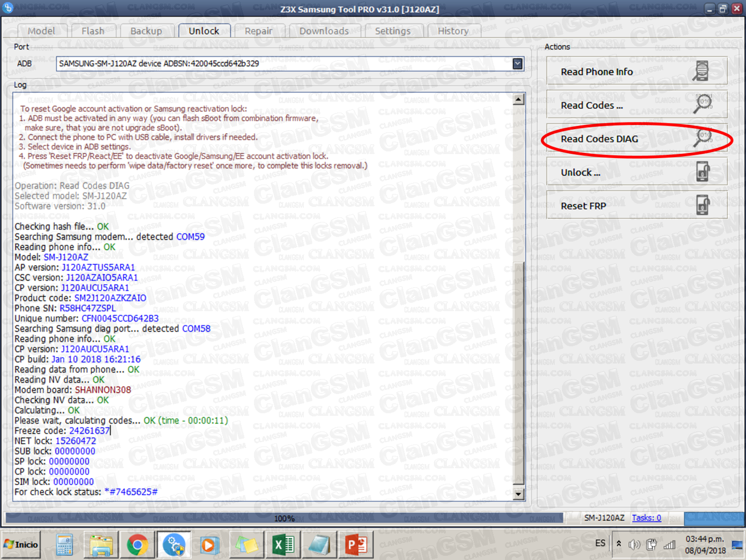
Task: Open the Inicio start menu
Action: coord(21,544)
